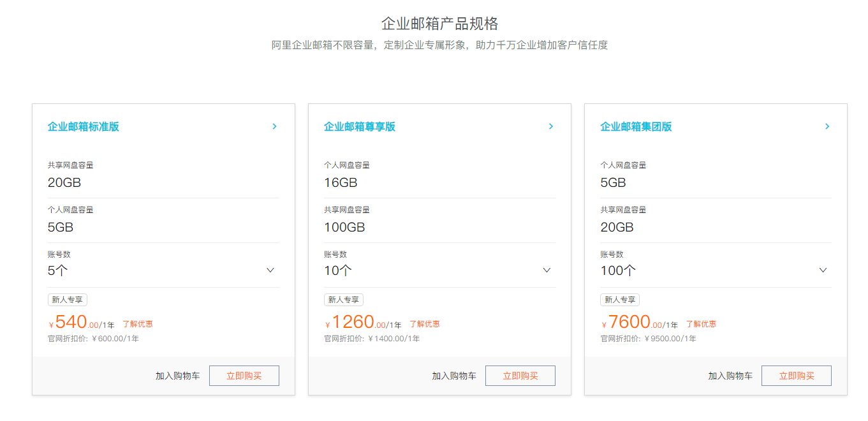
Task: Expand the 5个 account count dropdown
Action: point(270,270)
